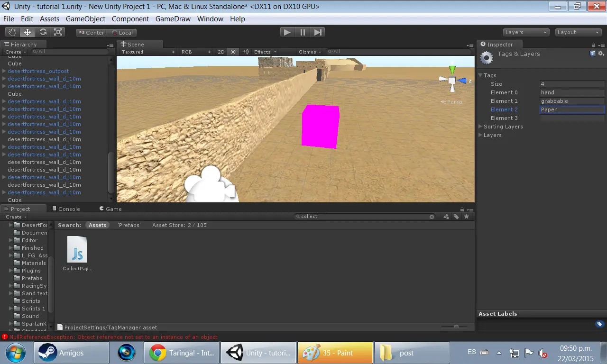Select Assets search scope button
The height and width of the screenshot is (364, 607).
point(97,225)
